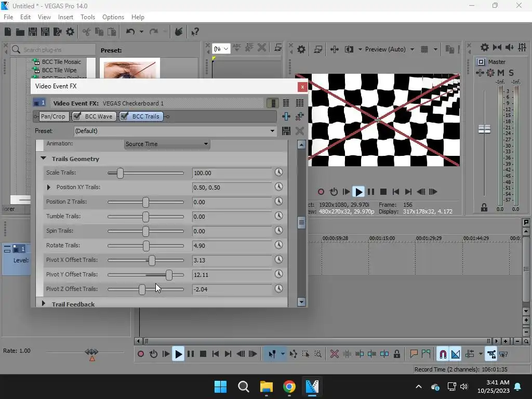Open Preview Properties gear icon
Viewport: 532px width, 399px height.
(x=301, y=49)
